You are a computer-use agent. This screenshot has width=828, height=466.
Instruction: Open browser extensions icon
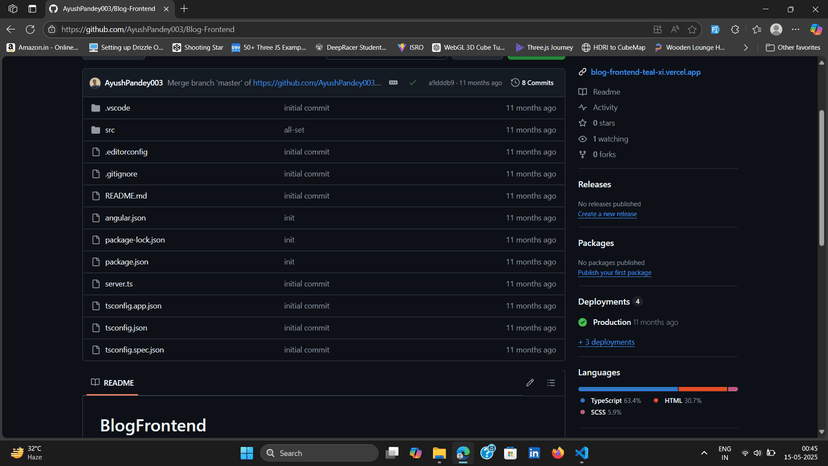[735, 30]
